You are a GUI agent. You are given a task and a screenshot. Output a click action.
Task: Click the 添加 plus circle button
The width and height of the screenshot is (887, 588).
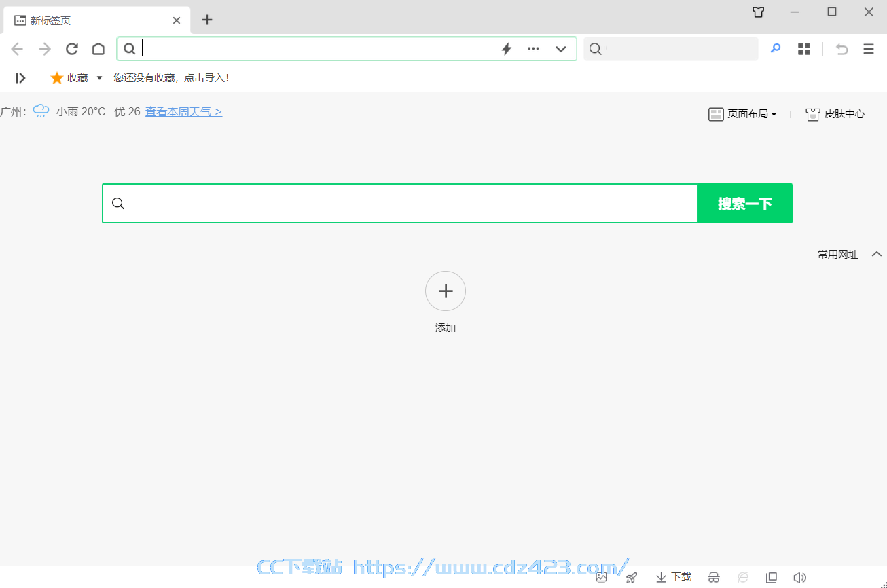click(446, 291)
